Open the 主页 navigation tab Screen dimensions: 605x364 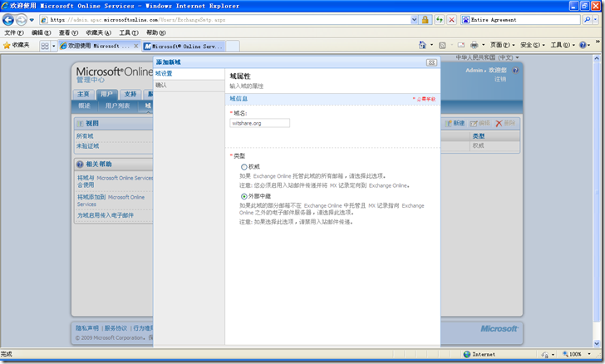(83, 94)
